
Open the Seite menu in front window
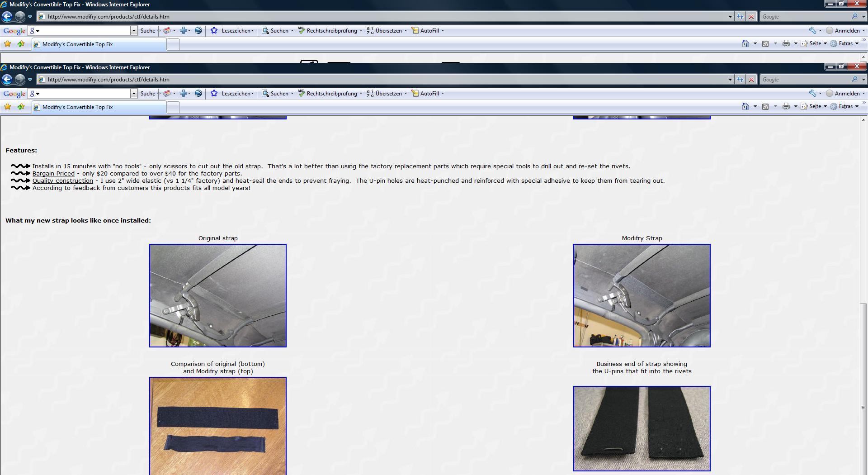[813, 107]
